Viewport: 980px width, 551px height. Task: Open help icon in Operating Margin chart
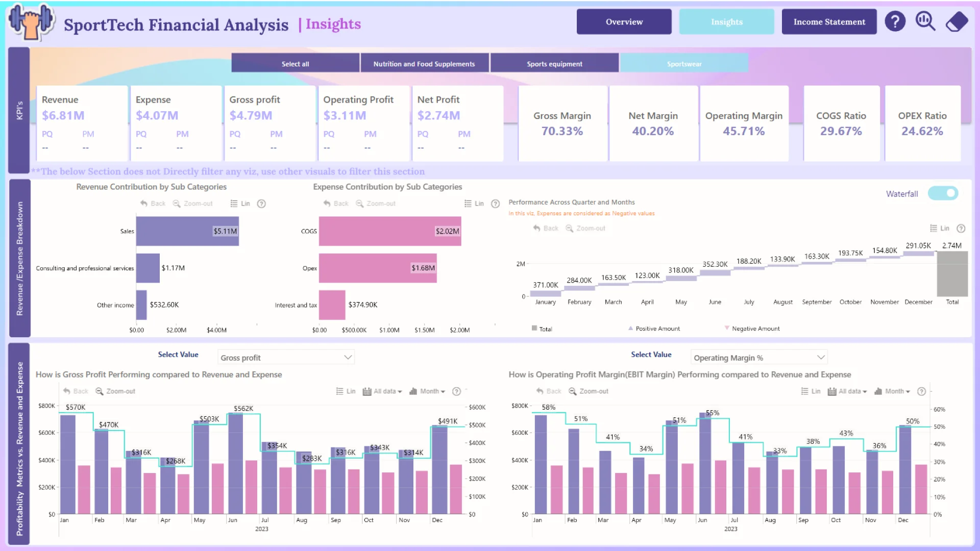point(921,391)
